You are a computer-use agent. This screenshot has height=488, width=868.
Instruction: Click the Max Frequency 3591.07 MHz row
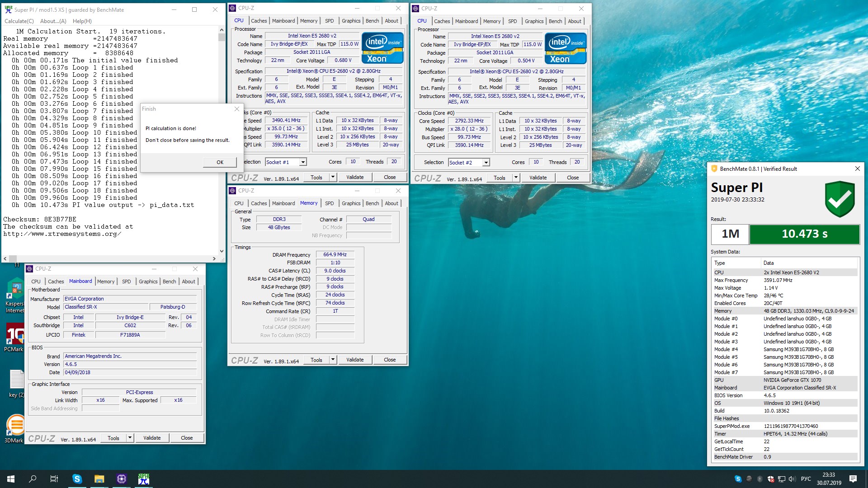click(x=785, y=280)
